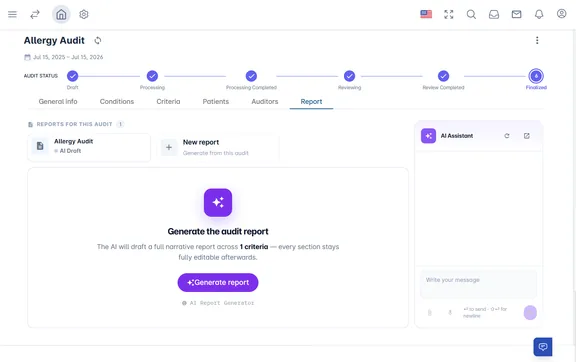Open the inbox tray icon
The width and height of the screenshot is (576, 362).
coord(494,14)
